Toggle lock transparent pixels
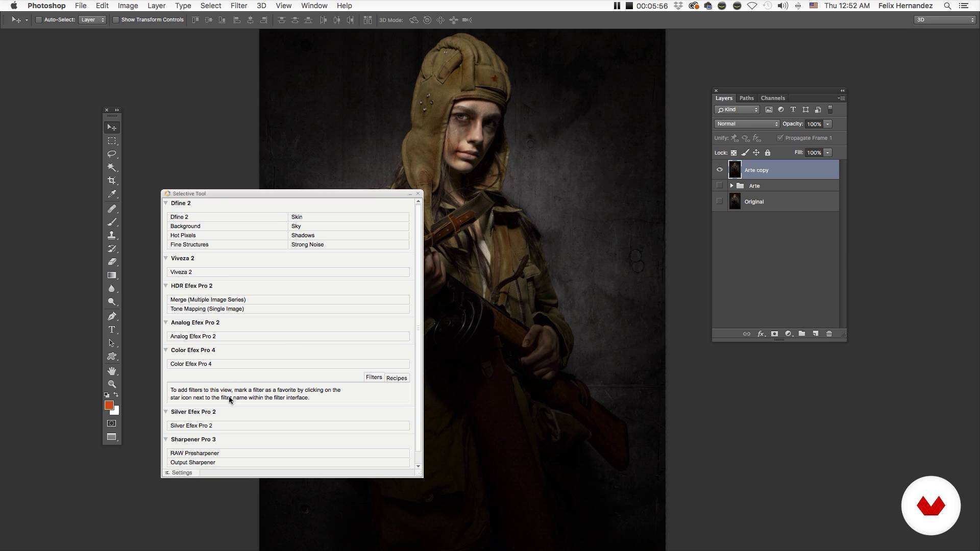980x551 pixels. pos(733,153)
